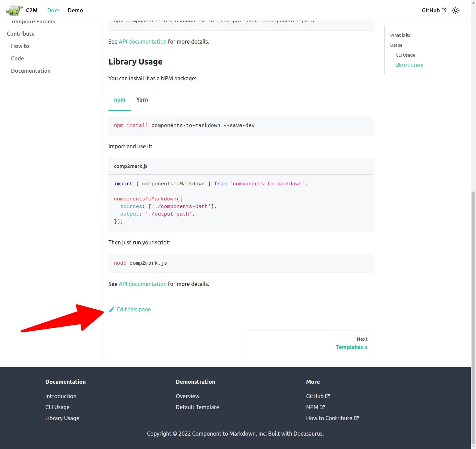Click external-link icon beside footer NPM
Image resolution: width=476 pixels, height=449 pixels.
click(322, 407)
